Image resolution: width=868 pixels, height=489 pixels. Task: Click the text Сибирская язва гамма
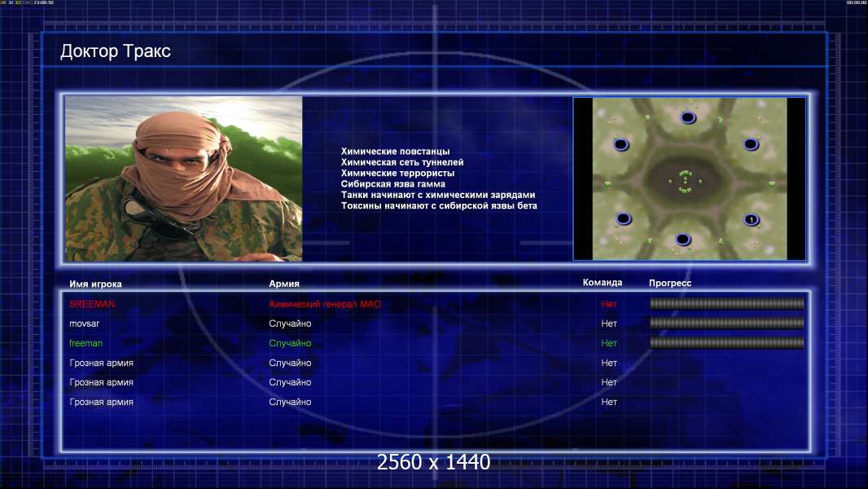pyautogui.click(x=393, y=184)
